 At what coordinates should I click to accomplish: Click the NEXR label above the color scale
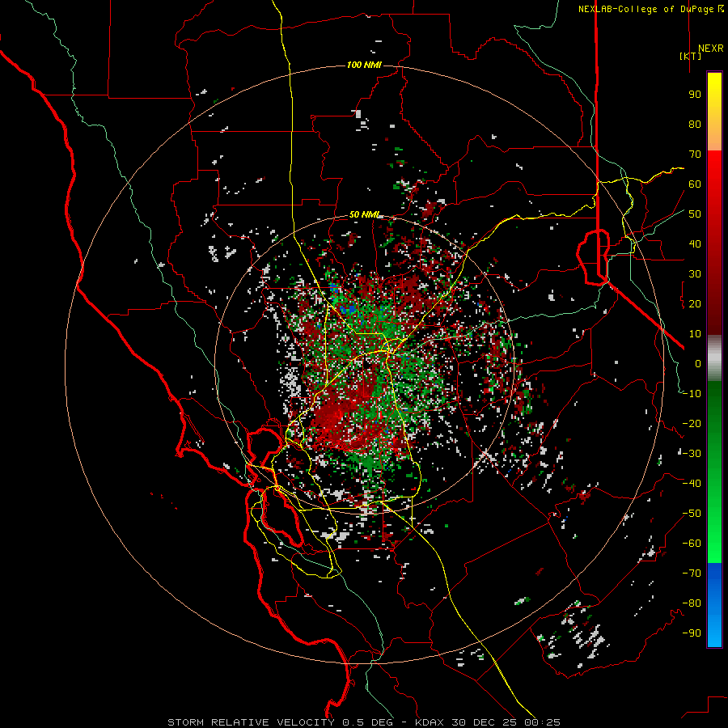point(710,49)
